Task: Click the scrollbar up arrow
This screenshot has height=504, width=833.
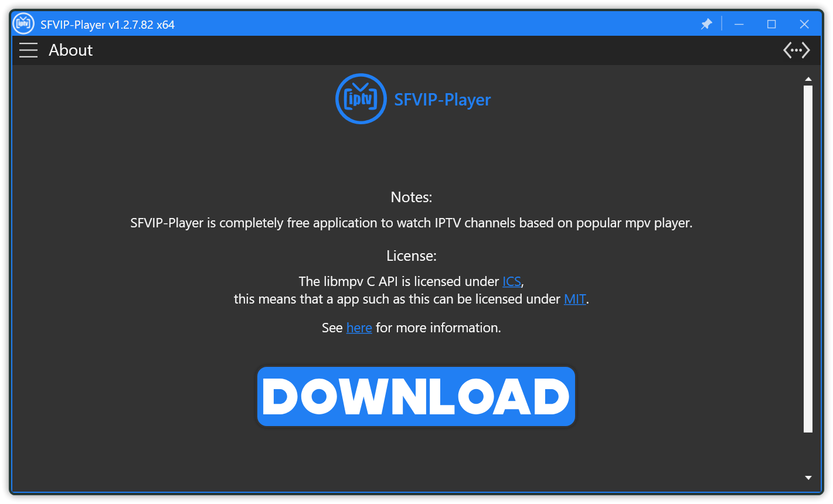Action: tap(808, 79)
